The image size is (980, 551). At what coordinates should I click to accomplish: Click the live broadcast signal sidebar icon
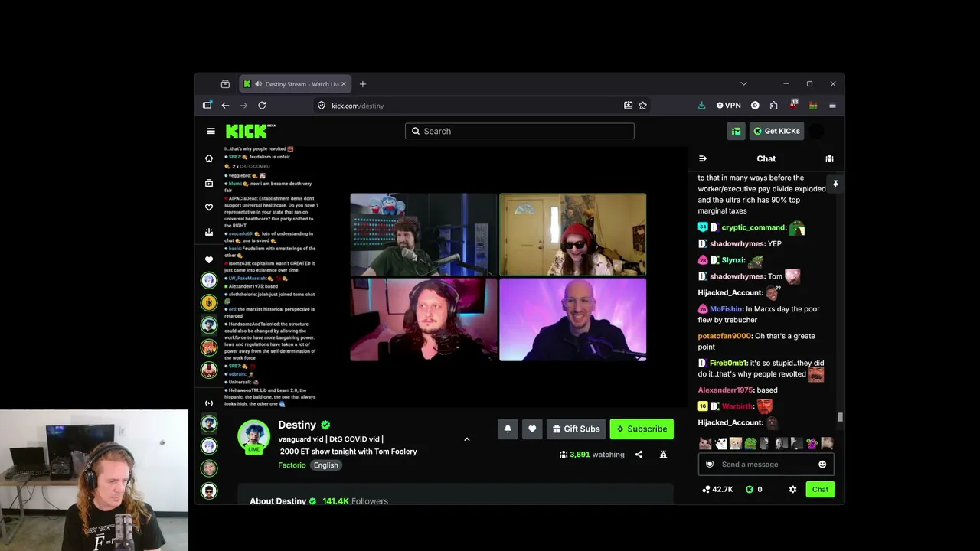209,403
